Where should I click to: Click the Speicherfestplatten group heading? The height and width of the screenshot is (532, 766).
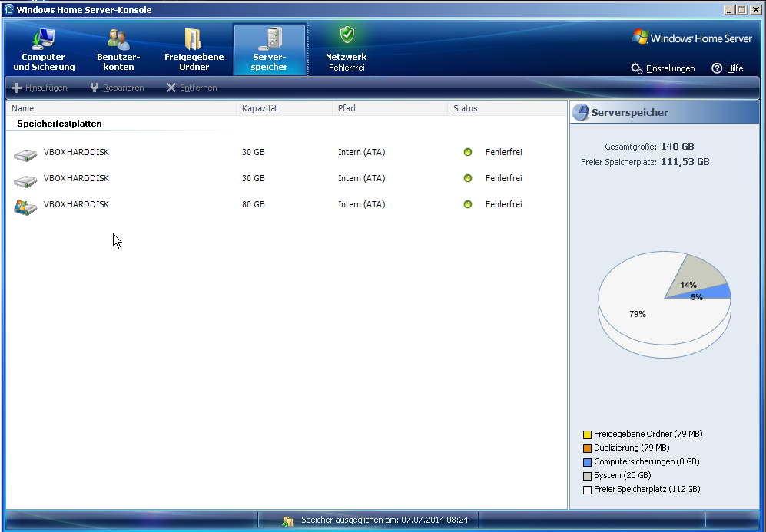click(x=60, y=124)
